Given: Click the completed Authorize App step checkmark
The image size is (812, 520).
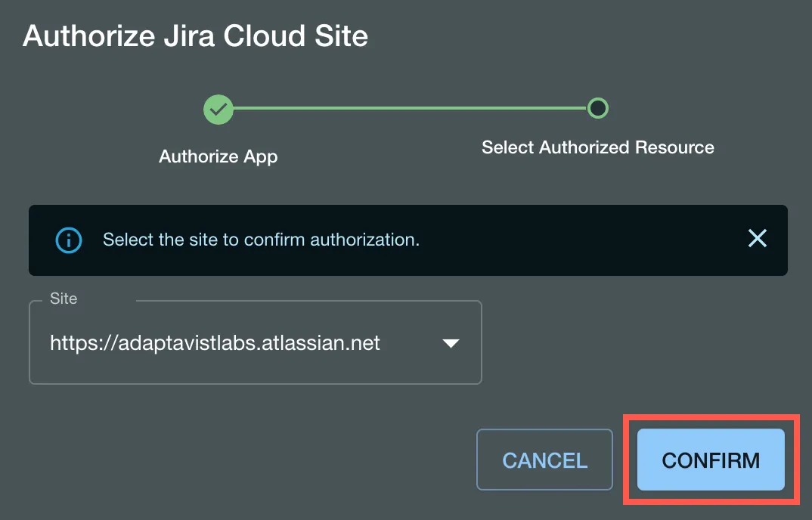Looking at the screenshot, I should 218,110.
